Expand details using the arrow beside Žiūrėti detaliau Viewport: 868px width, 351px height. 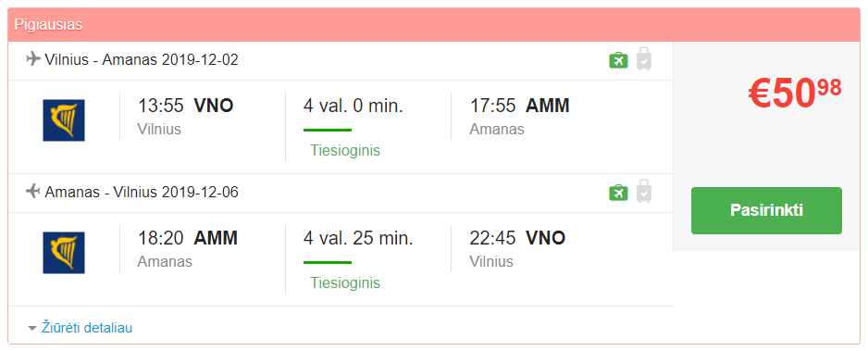tap(31, 328)
